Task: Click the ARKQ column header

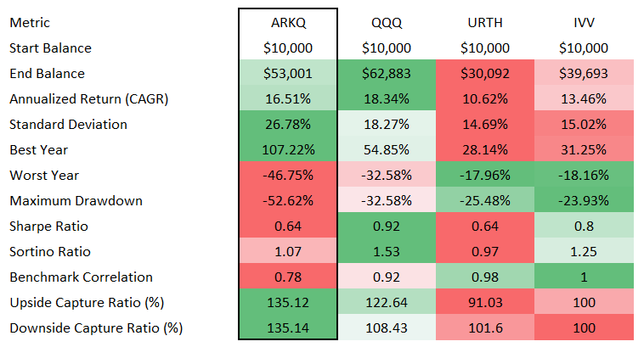Action: tap(288, 21)
